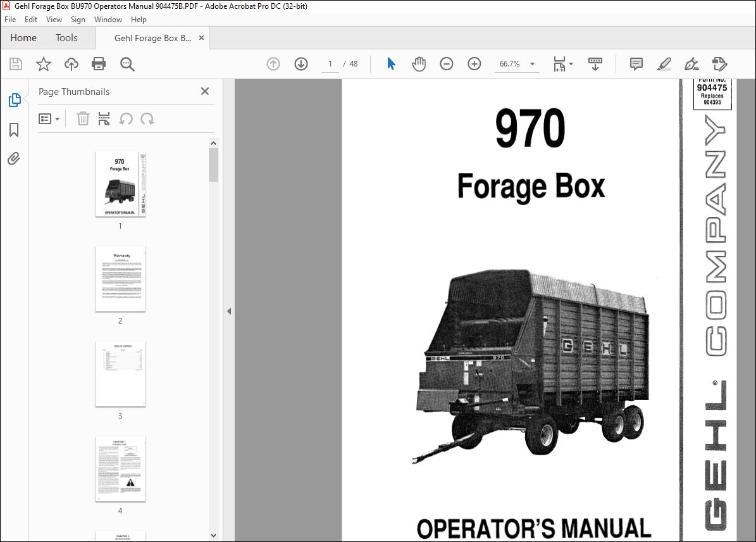Viewport: 756px width, 542px height.
Task: Rotate page counterclockwise icon
Action: [126, 119]
